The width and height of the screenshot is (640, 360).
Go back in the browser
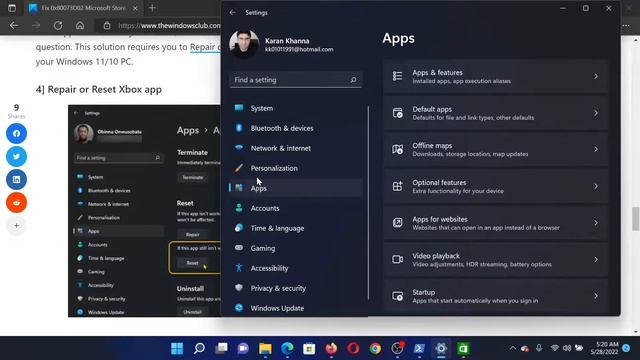[x=14, y=25]
